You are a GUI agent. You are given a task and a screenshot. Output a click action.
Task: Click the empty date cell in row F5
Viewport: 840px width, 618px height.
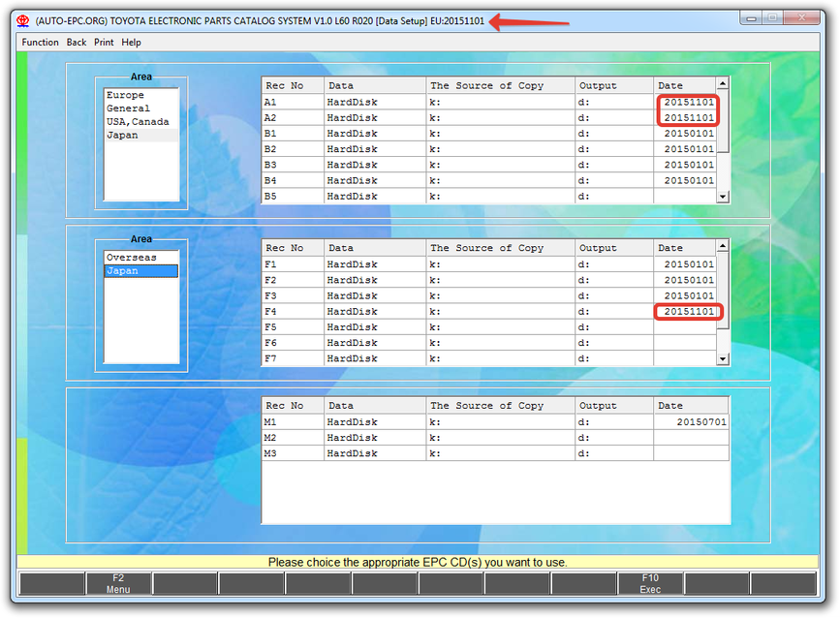point(685,327)
